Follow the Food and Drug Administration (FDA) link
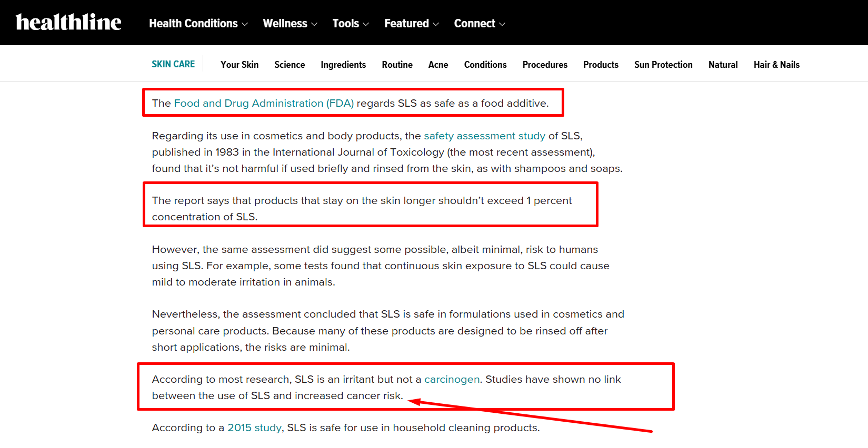The width and height of the screenshot is (868, 448). point(264,103)
